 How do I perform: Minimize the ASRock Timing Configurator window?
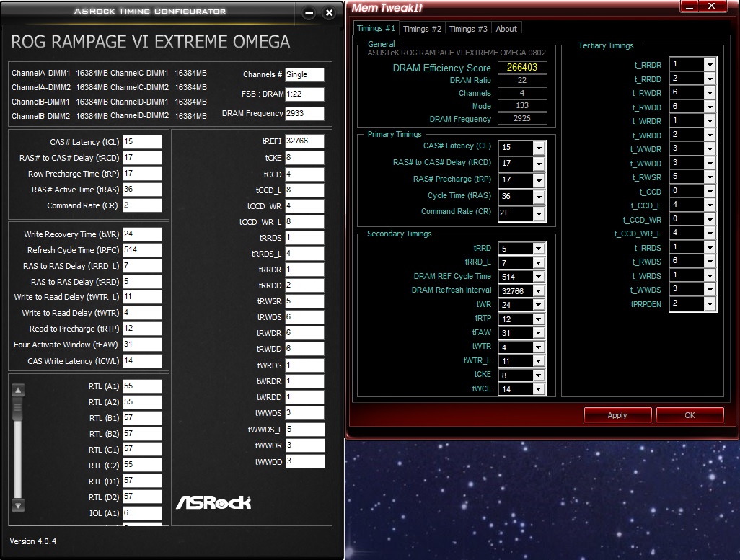[309, 13]
